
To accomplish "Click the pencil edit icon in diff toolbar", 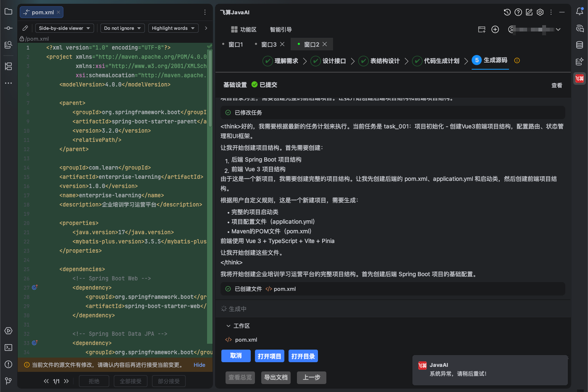I will (25, 28).
